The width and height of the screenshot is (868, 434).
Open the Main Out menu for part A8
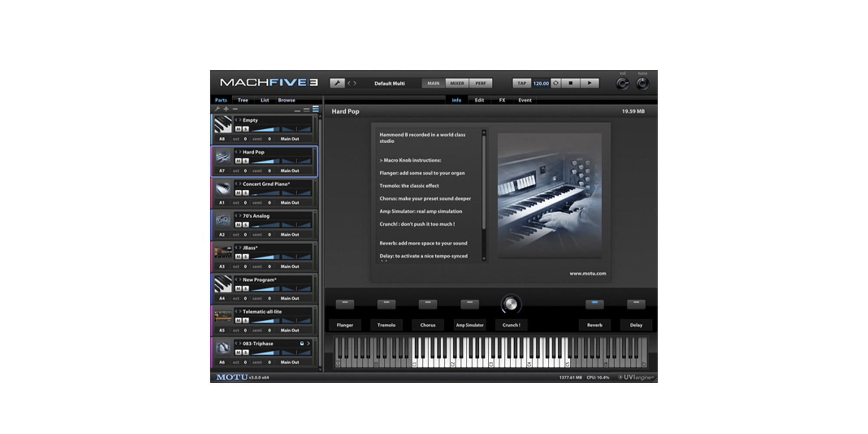click(x=290, y=139)
